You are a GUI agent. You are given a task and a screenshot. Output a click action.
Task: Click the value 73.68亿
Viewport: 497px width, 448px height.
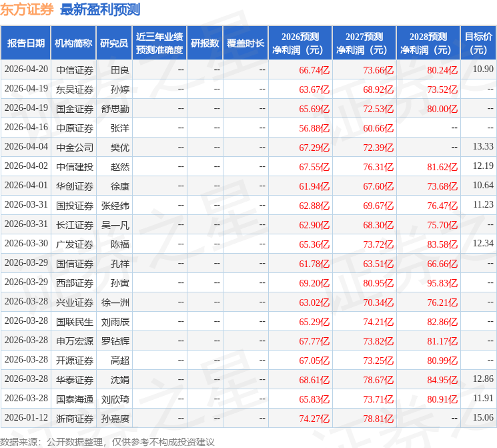click(442, 186)
